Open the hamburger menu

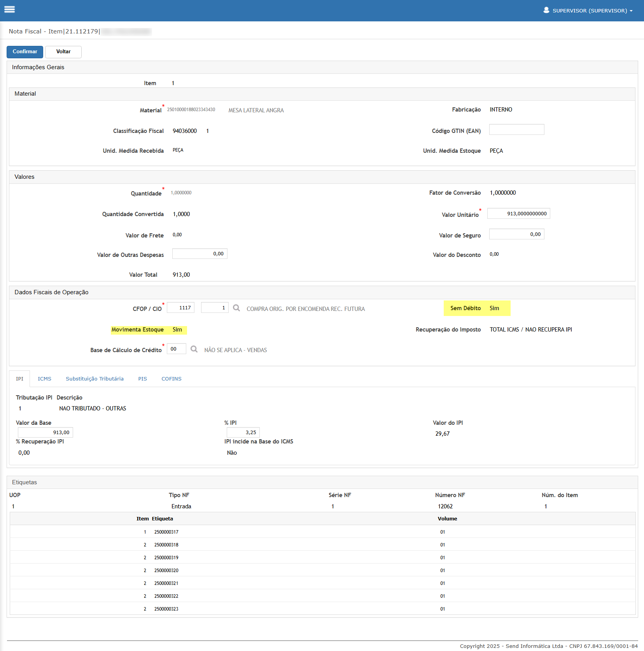tap(9, 9)
